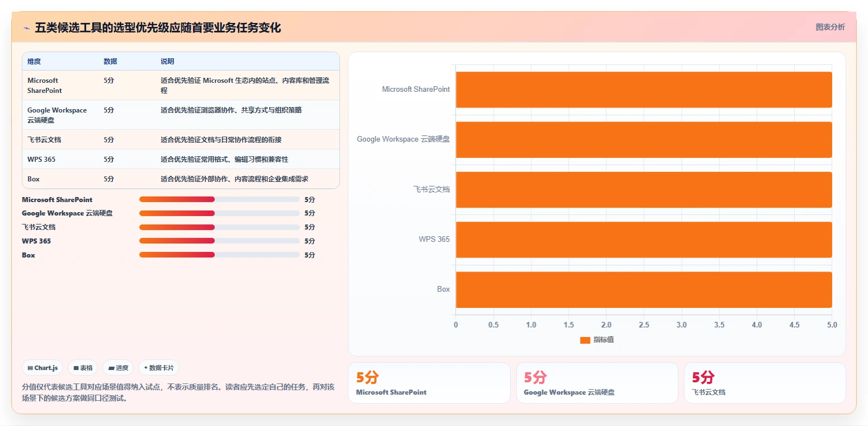
Task: Click the orange chart bar for Google Workspace 云端硬盘
Action: [x=644, y=139]
